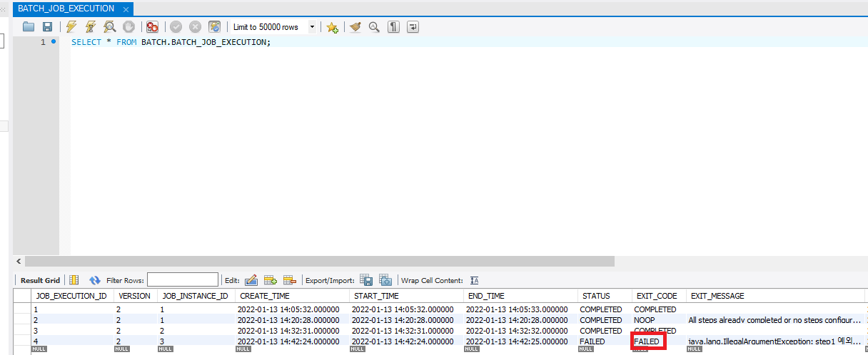Insert a new row in result grid
Viewport: 868px width, 355px height.
pos(271,280)
